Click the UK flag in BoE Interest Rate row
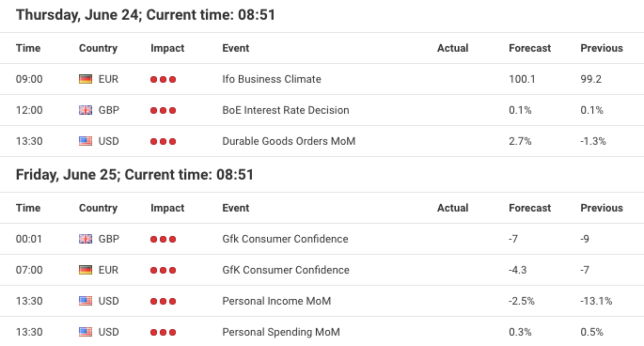 pyautogui.click(x=86, y=110)
